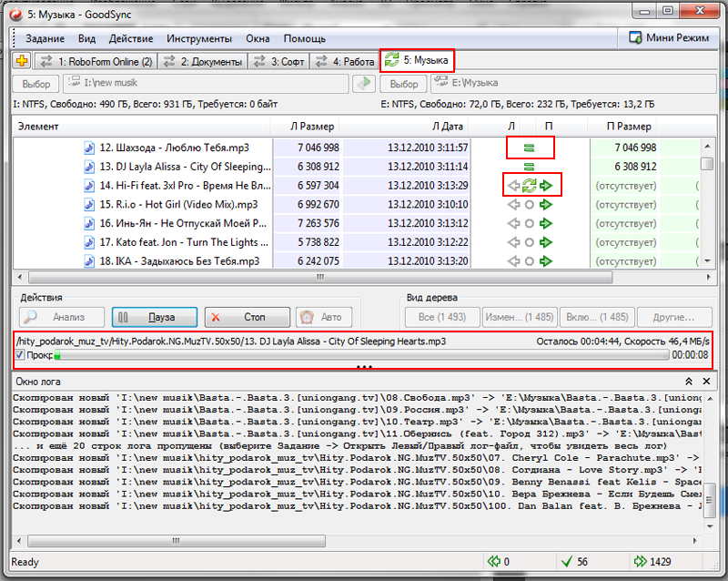
Task: Click the log window horizontal scrollbar
Action: point(177,541)
